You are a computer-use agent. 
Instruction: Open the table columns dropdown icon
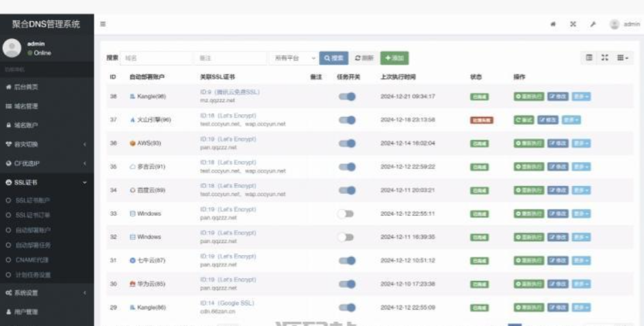[x=623, y=58]
